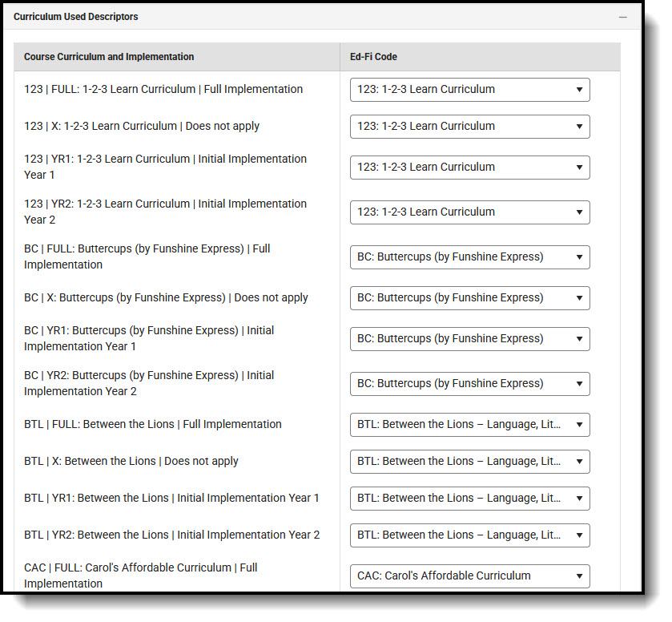Open Ed-Fi Code dropdown for BTL FULL row
This screenshot has height=622, width=672.
tap(469, 425)
